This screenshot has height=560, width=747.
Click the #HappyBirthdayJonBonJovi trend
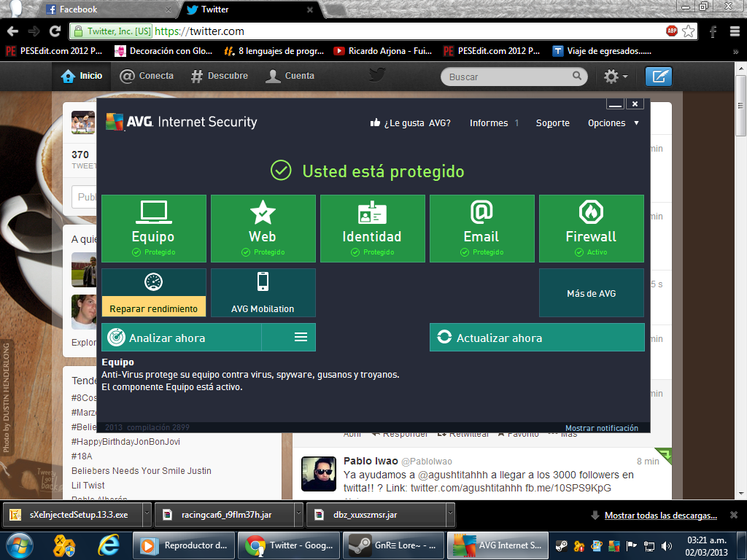tap(125, 441)
